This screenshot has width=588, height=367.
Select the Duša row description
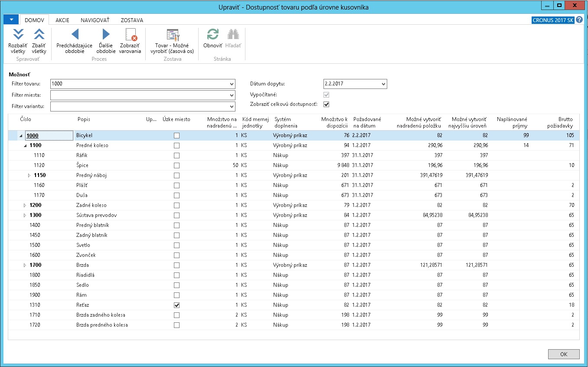[x=82, y=195]
